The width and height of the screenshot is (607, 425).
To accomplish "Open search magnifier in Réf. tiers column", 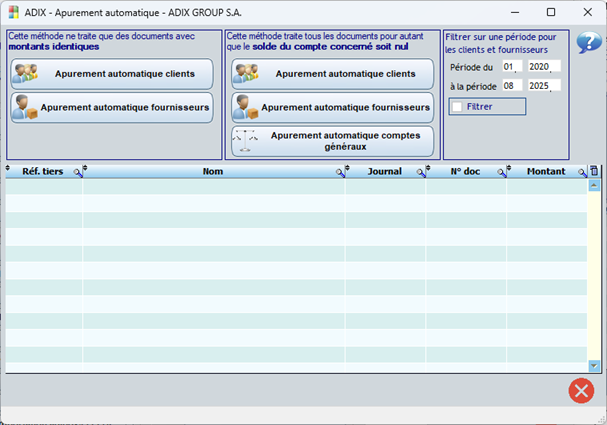I will (78, 173).
